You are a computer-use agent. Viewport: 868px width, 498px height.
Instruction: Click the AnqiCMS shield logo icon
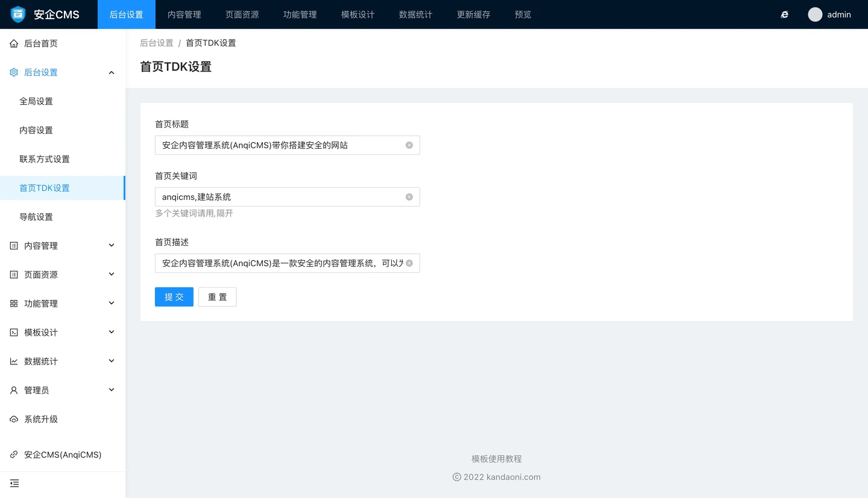[18, 14]
